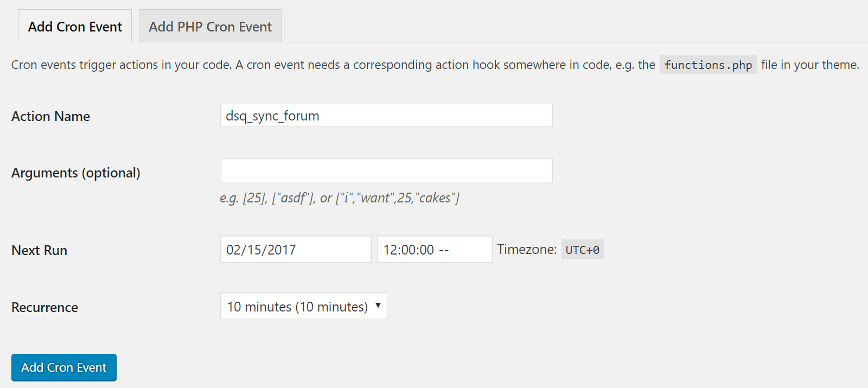Click the month portion of 02/15/2017
868x388 pixels.
[233, 250]
